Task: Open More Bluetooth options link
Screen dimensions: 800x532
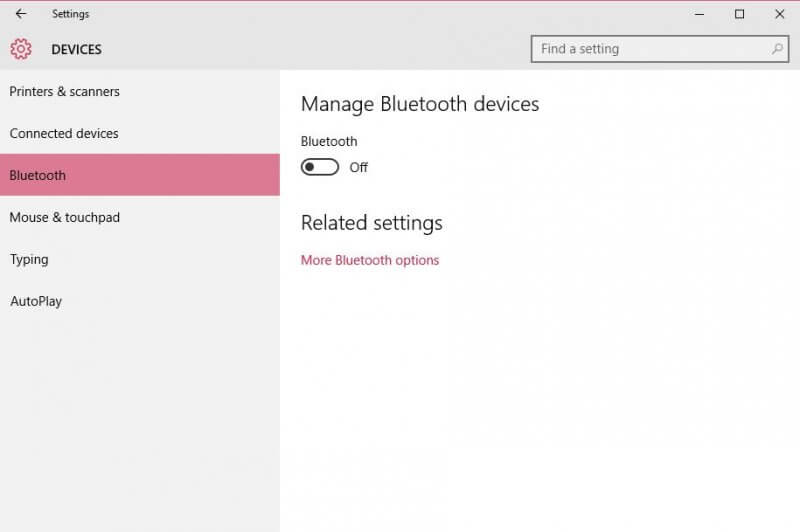Action: [369, 260]
